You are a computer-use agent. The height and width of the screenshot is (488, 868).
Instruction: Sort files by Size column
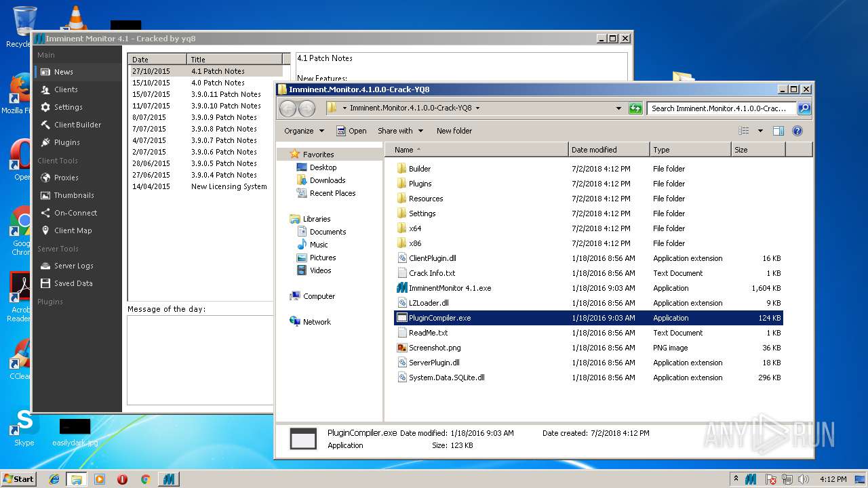[x=758, y=150]
